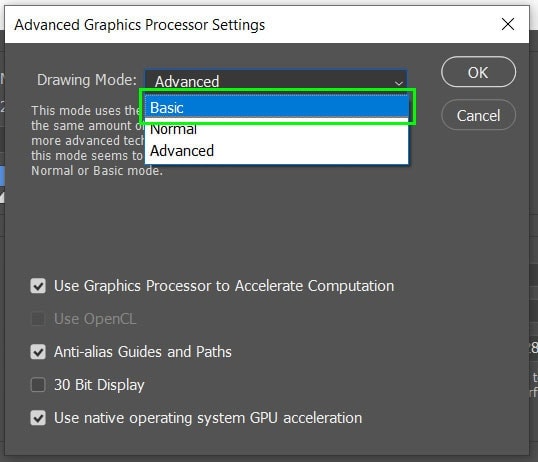The image size is (538, 462).
Task: Click the 'Drawing Mode:' label
Action: tap(87, 80)
